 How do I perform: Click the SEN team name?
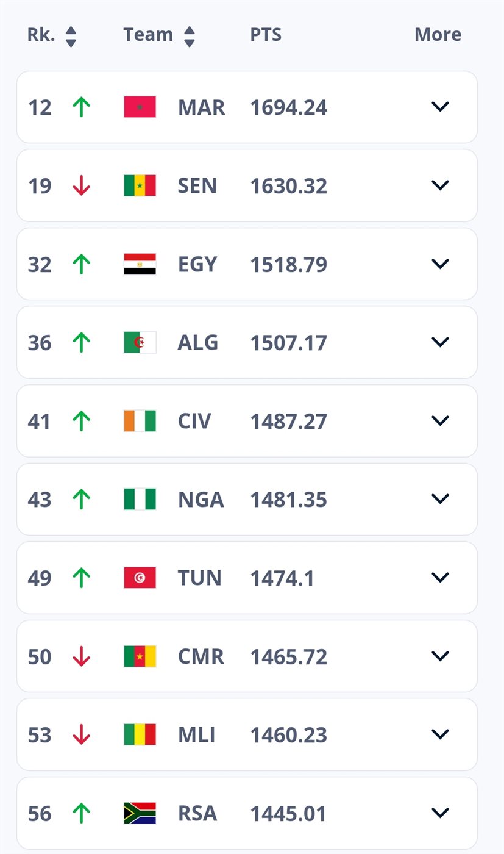click(197, 185)
